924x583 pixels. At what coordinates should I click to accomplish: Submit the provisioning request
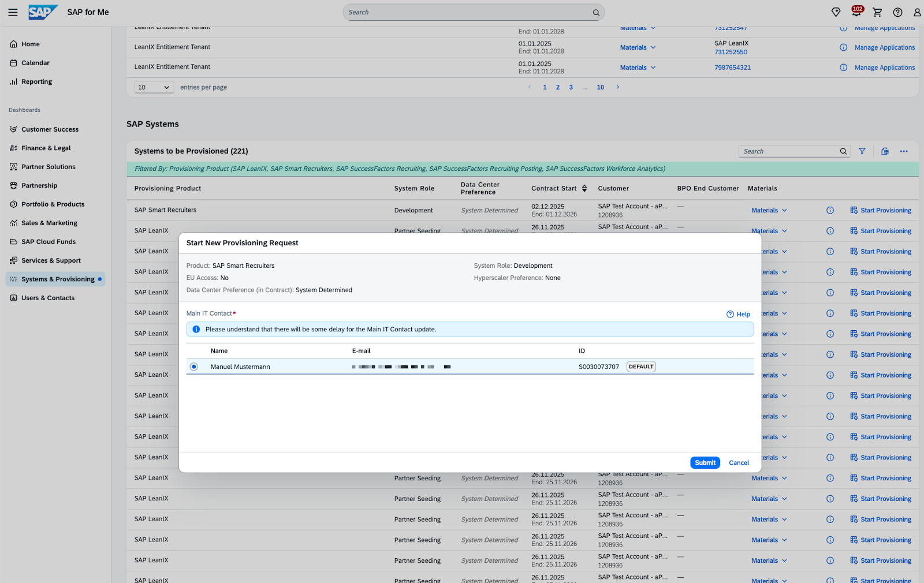705,463
